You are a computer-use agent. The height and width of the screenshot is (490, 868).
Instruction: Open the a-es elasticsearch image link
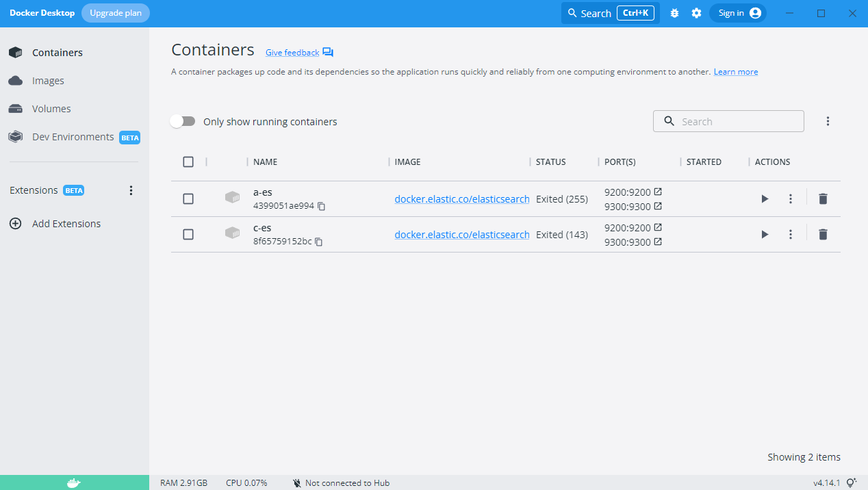pos(462,199)
